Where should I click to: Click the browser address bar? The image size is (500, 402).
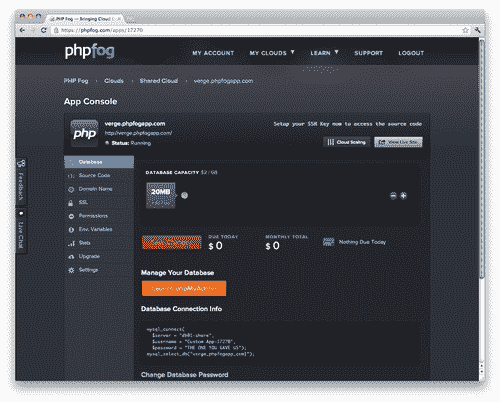pyautogui.click(x=260, y=30)
